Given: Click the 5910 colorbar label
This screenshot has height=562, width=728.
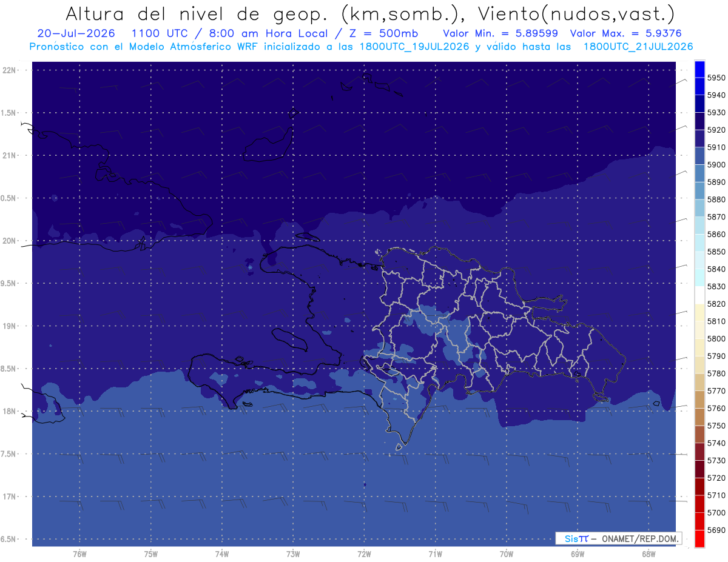Looking at the screenshot, I should pyautogui.click(x=716, y=147).
